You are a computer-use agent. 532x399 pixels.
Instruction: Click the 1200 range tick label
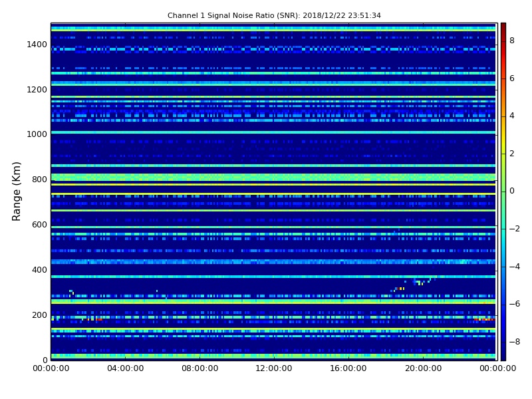coord(37,90)
